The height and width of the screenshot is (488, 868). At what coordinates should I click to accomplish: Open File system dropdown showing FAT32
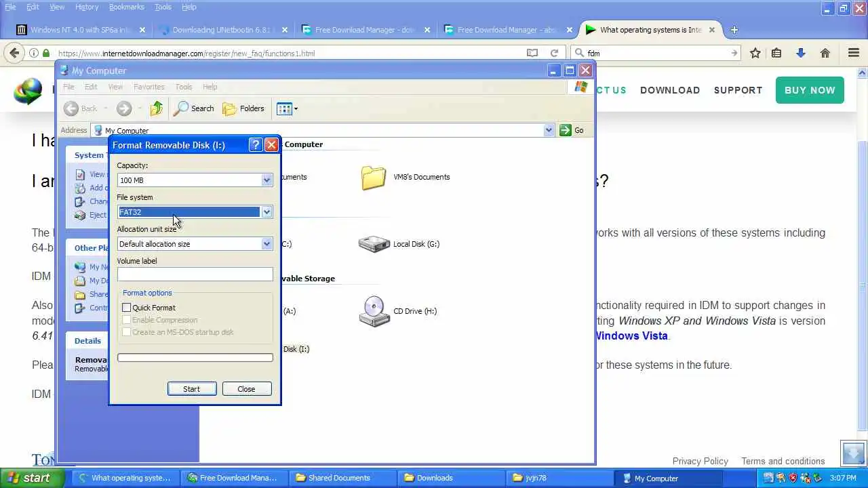click(267, 212)
